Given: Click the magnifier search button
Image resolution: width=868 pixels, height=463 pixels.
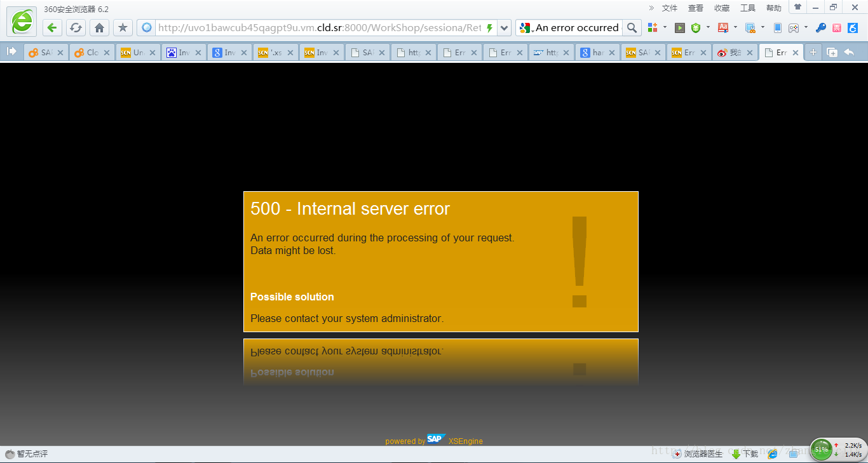Looking at the screenshot, I should [x=631, y=28].
